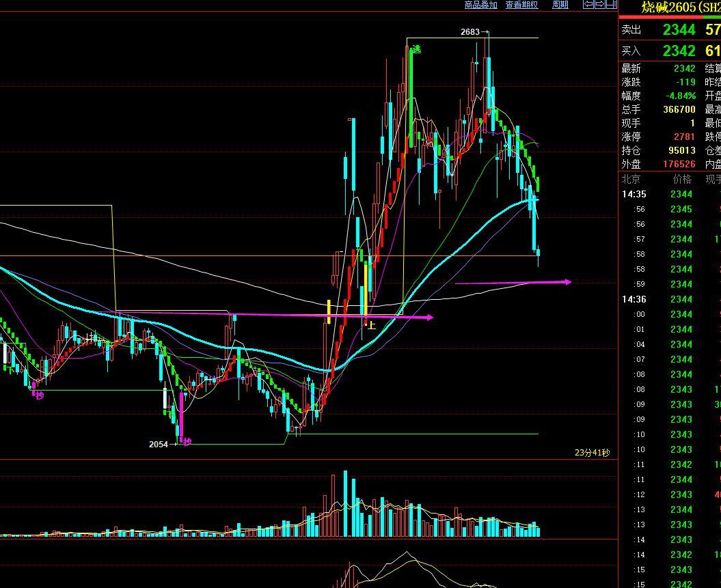The height and width of the screenshot is (588, 721).
Task: Select the 涨停 value 2781
Action: pos(684,137)
